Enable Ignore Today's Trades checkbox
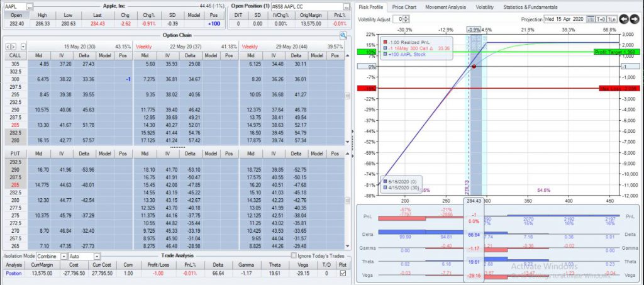Screen dimensions: 644x285 [293, 256]
